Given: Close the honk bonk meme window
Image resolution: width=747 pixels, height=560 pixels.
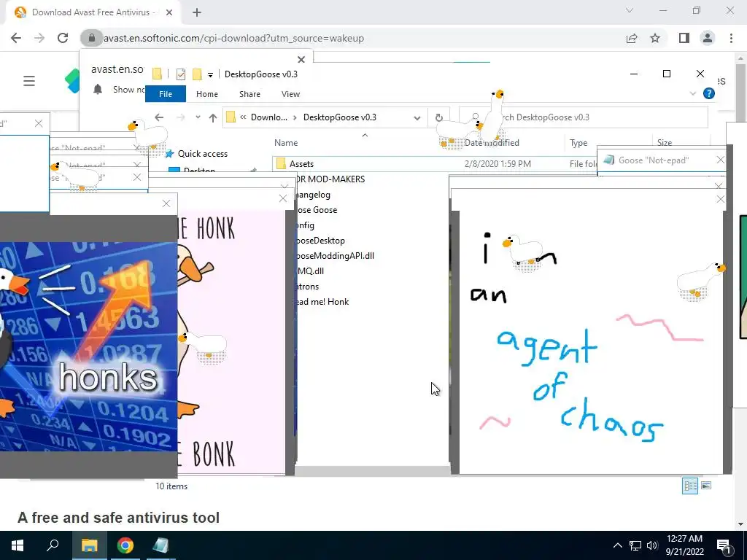Looking at the screenshot, I should click(x=282, y=198).
